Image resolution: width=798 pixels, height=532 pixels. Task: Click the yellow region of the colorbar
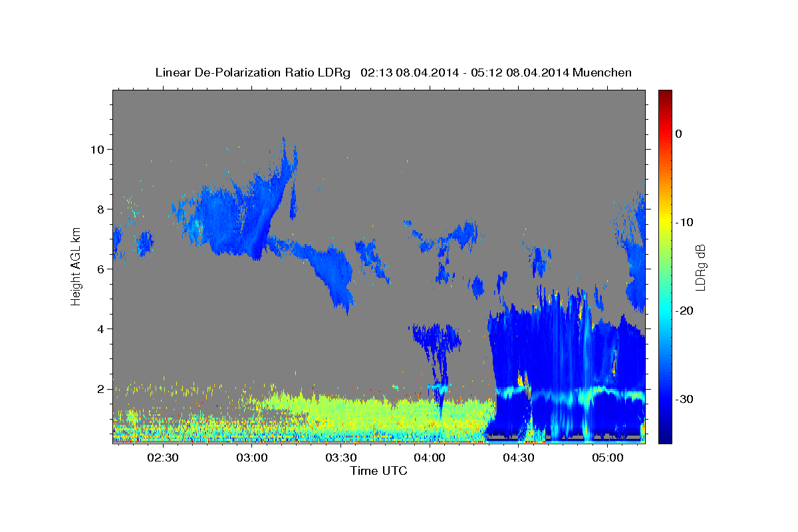(x=665, y=219)
